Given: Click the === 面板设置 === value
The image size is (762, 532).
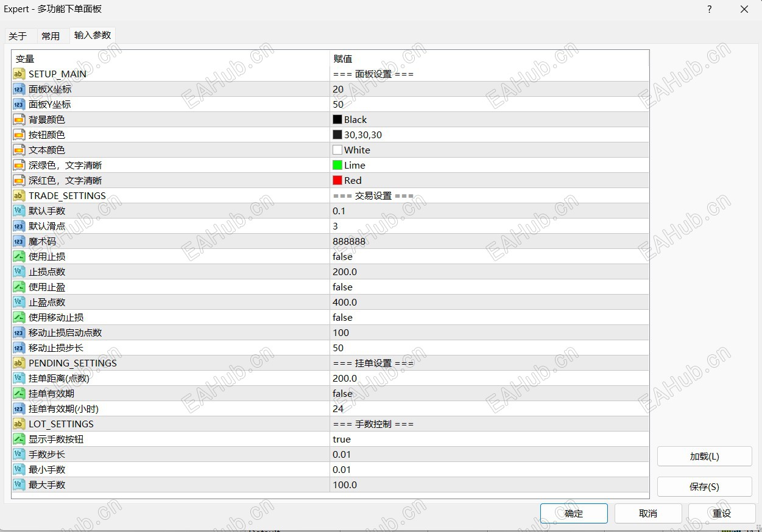Looking at the screenshot, I should [x=373, y=74].
